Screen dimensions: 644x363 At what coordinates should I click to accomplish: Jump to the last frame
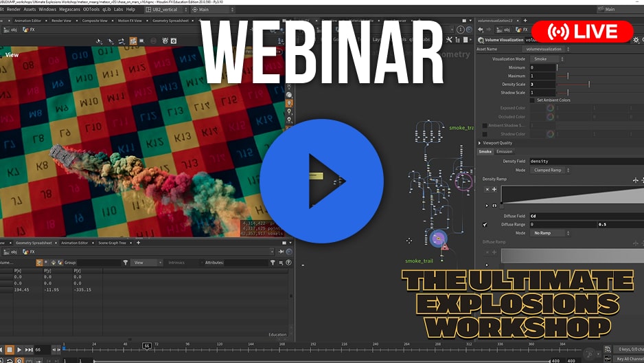(29, 350)
